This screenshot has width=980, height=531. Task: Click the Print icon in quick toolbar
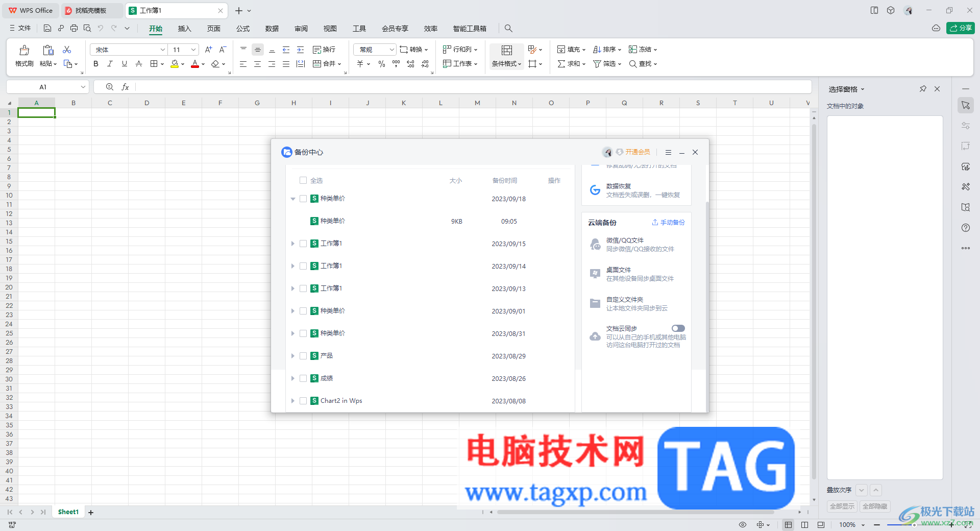[x=74, y=28]
